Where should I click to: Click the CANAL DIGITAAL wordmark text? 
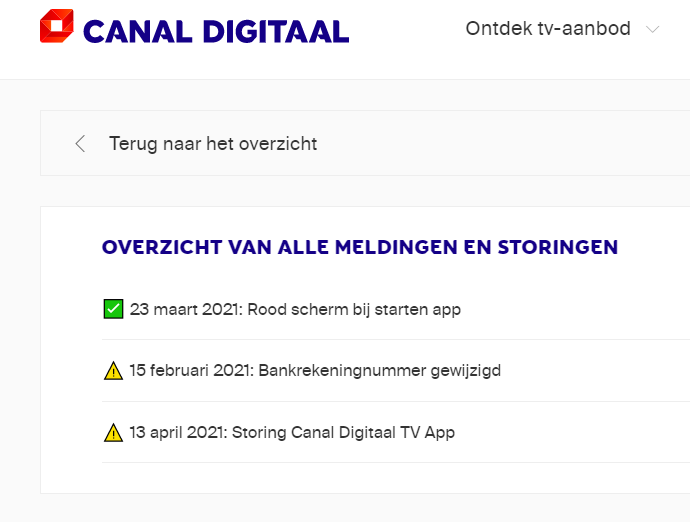(x=216, y=31)
